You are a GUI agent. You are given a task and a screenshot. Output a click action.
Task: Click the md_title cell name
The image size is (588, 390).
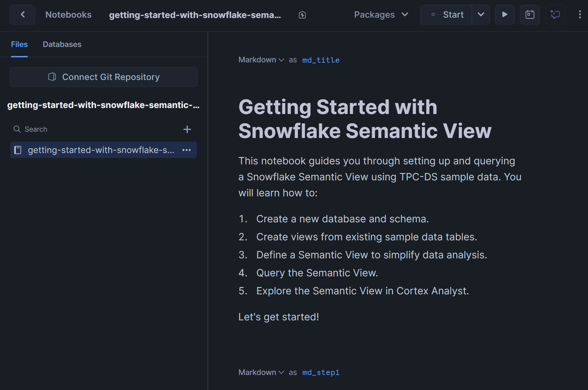(321, 60)
